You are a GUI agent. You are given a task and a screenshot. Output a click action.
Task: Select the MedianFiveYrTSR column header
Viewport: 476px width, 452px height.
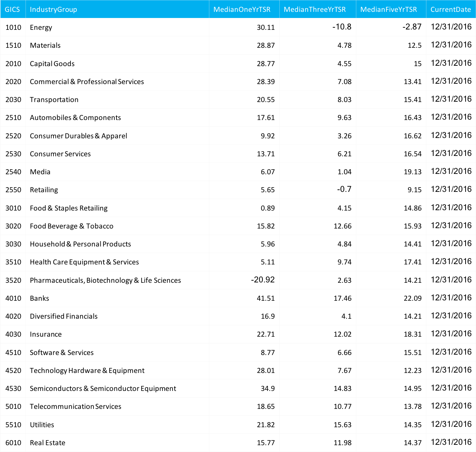tap(388, 9)
